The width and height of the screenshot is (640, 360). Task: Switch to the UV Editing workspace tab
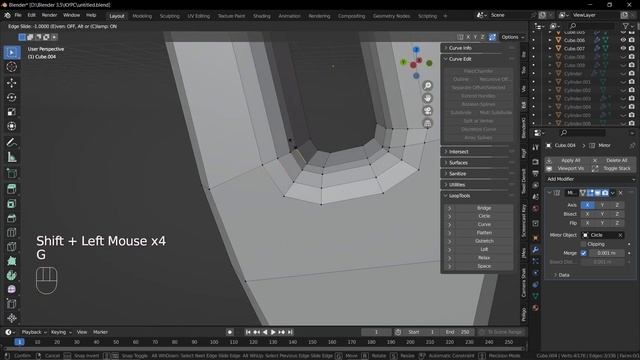click(198, 16)
